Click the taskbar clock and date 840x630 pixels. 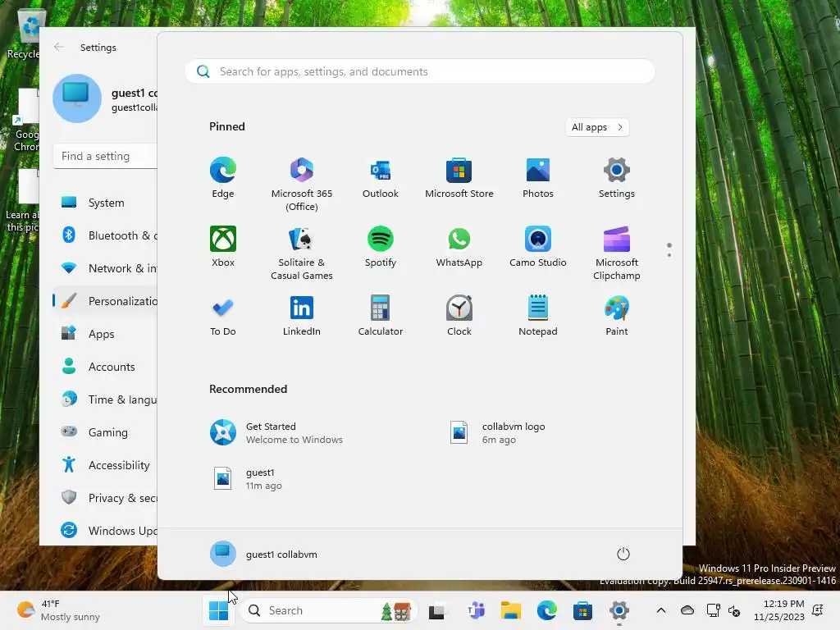tap(779, 610)
